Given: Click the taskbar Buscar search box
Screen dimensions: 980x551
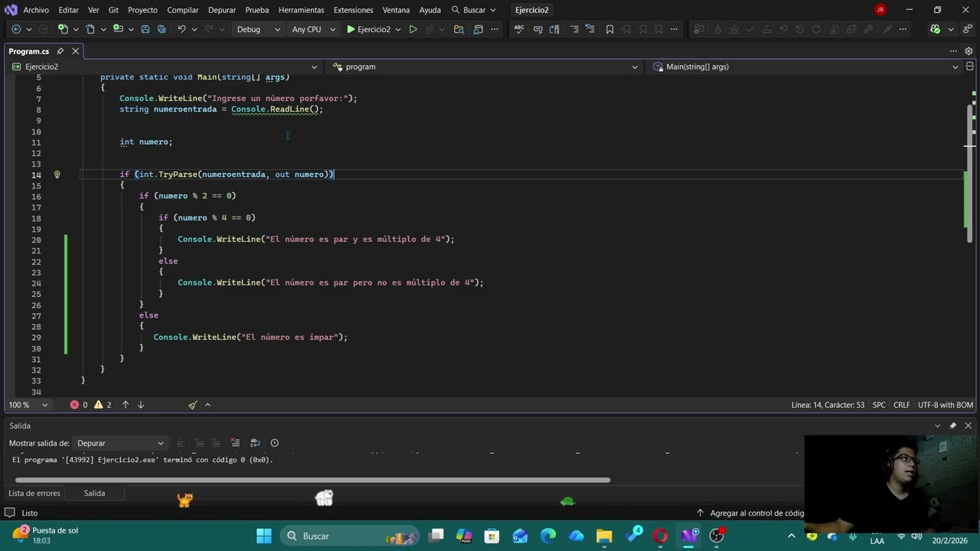Looking at the screenshot, I should click(350, 536).
